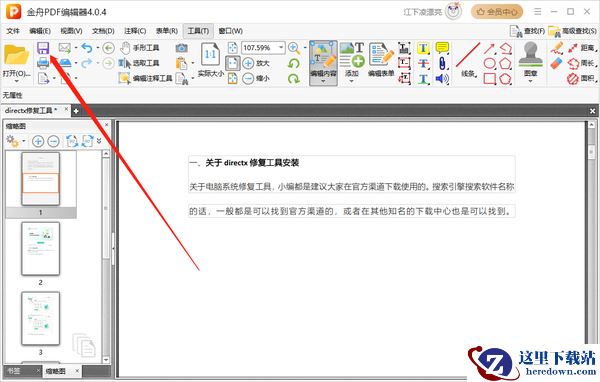Expand more thumbnail toolbar options chevron
The height and width of the screenshot is (382, 600).
pyautogui.click(x=99, y=141)
